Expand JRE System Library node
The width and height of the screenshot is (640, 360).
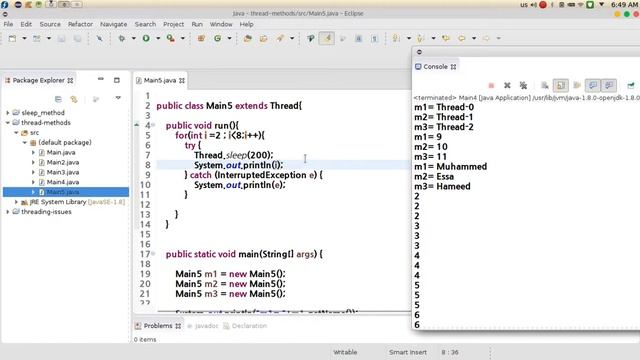click(x=16, y=202)
